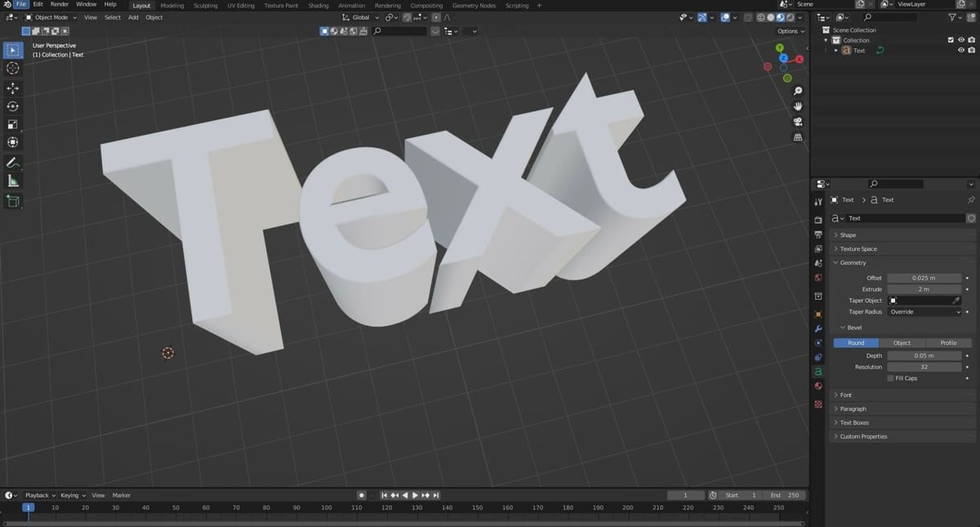Enable the Fill Caps checkbox
The image size is (980, 527).
click(x=889, y=378)
